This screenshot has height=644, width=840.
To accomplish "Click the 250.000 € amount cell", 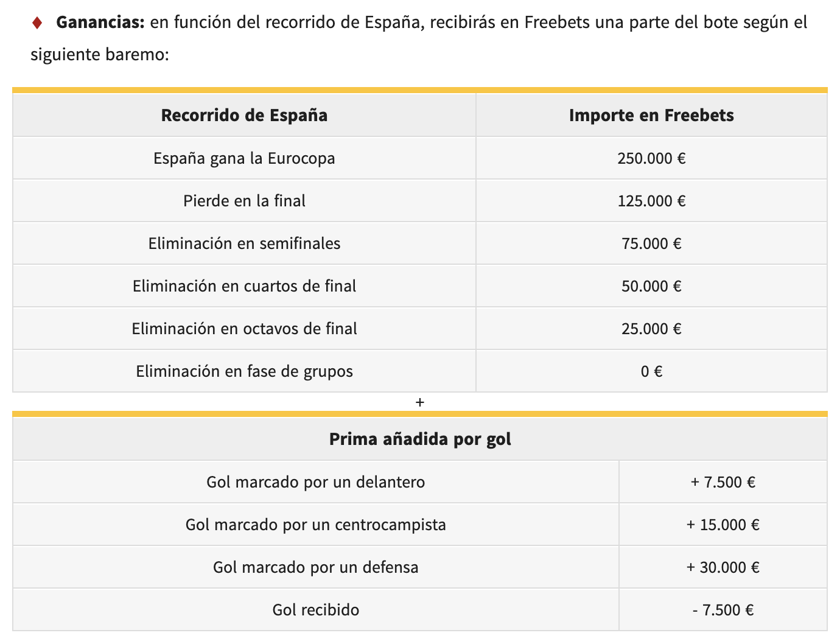I will 651,158.
